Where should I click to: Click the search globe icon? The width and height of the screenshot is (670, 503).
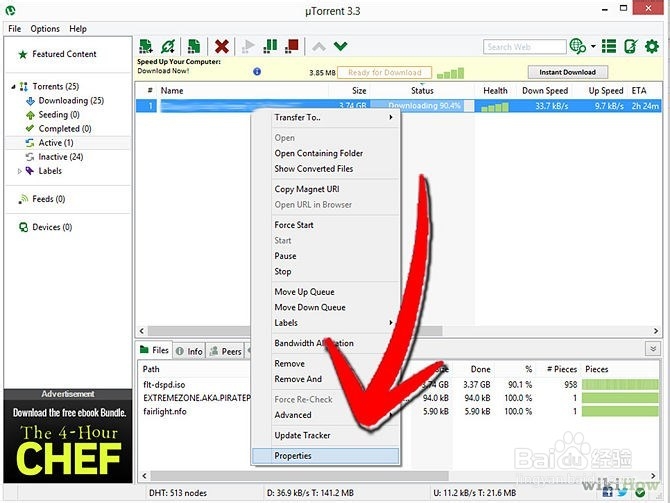pyautogui.click(x=578, y=46)
